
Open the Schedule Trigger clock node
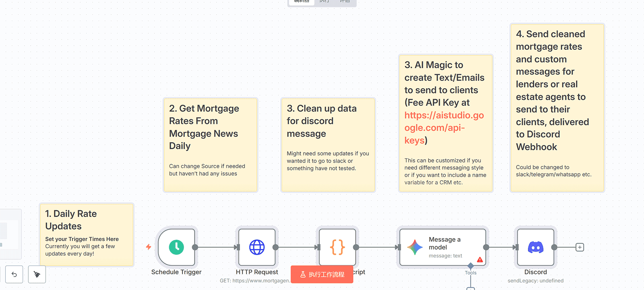click(176, 247)
